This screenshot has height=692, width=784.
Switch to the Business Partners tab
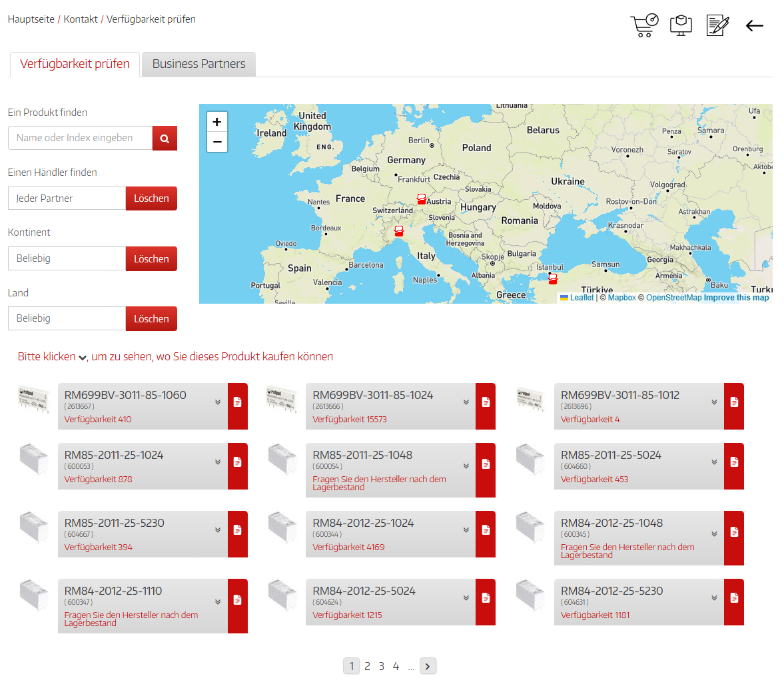(x=198, y=64)
